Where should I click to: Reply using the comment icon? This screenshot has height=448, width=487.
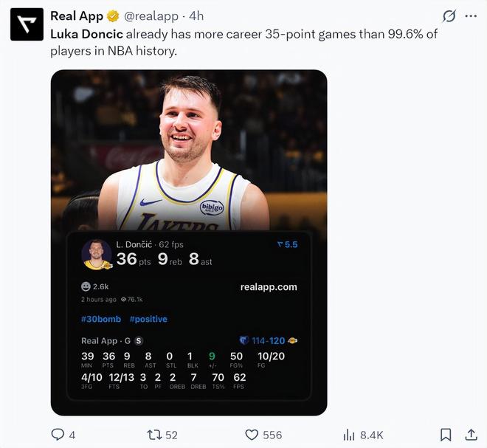58,434
